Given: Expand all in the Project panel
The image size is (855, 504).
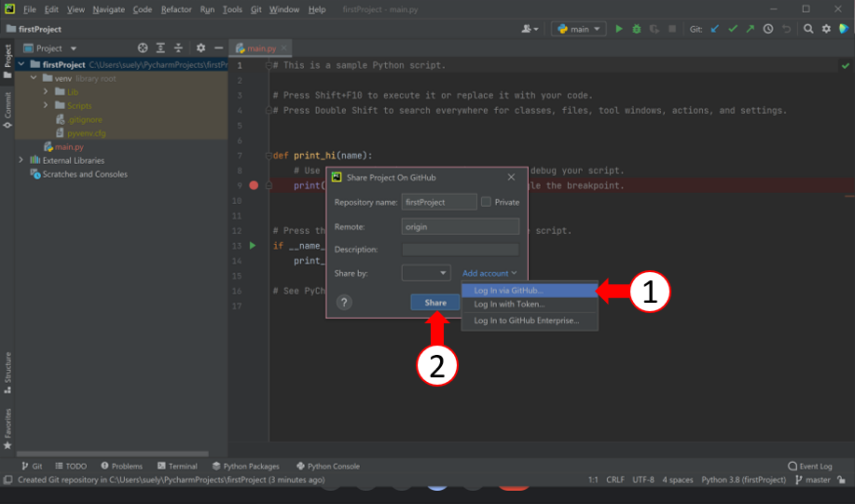Looking at the screenshot, I should click(160, 48).
